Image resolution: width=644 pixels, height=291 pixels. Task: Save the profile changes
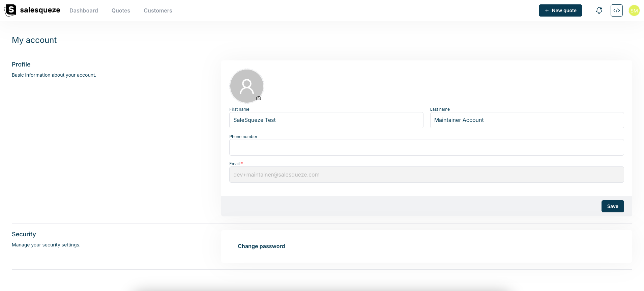pos(612,206)
